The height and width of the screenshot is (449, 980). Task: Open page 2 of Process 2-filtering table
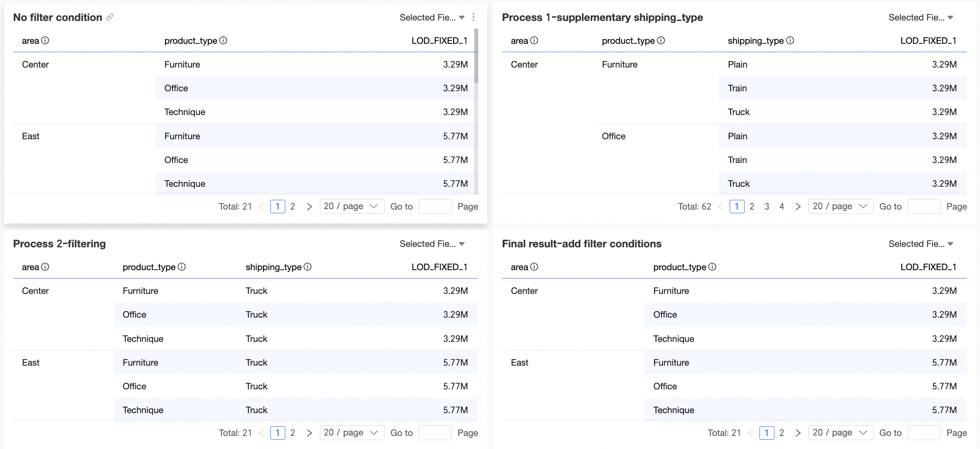pyautogui.click(x=293, y=433)
